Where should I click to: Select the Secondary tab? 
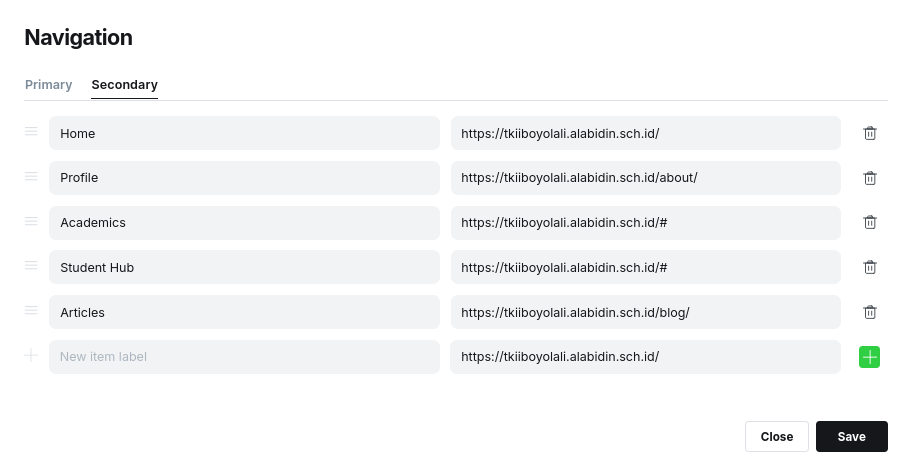pyautogui.click(x=124, y=85)
